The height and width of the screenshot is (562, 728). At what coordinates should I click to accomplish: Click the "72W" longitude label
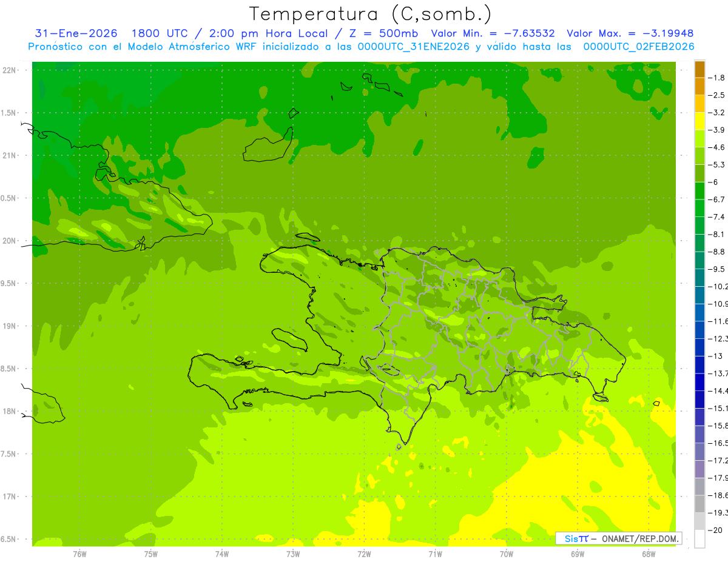pyautogui.click(x=364, y=554)
